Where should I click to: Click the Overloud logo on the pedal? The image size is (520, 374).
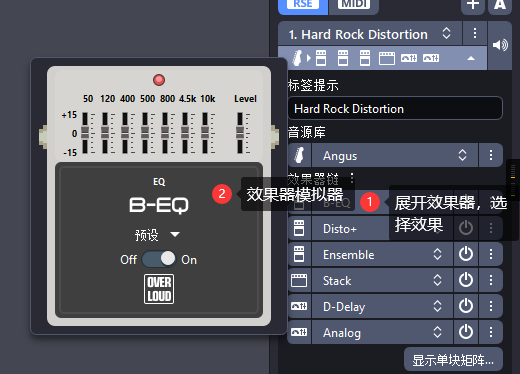[159, 289]
